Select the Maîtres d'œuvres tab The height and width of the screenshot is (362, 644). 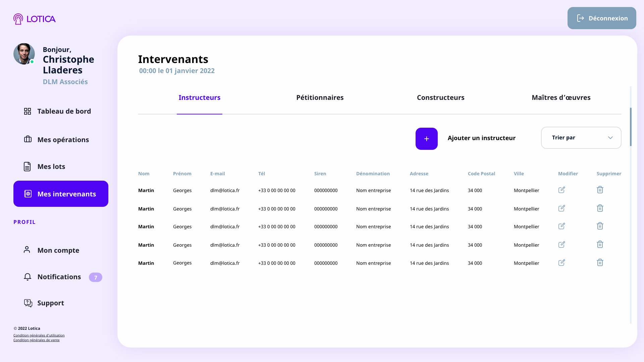tap(561, 98)
